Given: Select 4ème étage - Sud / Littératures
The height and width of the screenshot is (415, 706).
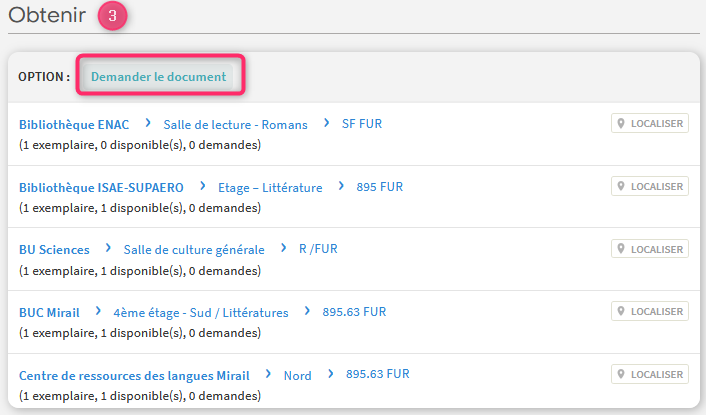Looking at the screenshot, I should 201,312.
